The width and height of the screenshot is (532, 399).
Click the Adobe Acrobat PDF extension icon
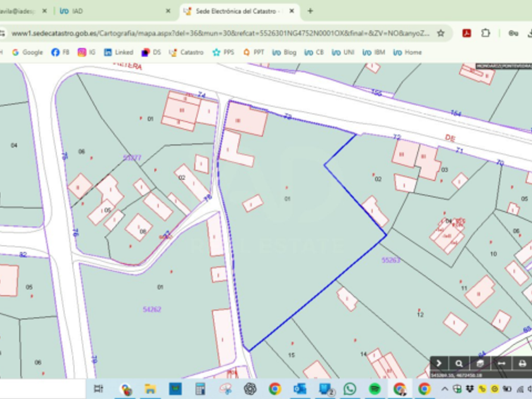pyautogui.click(x=467, y=33)
